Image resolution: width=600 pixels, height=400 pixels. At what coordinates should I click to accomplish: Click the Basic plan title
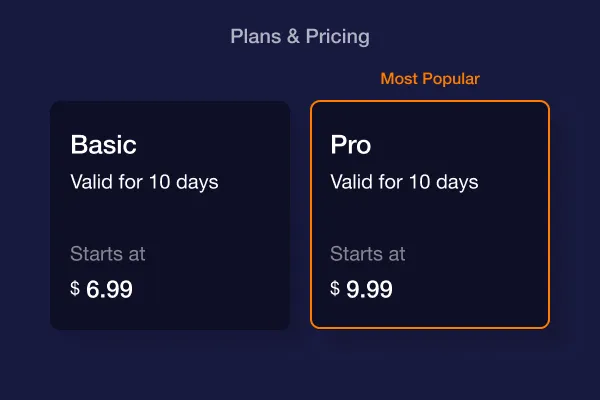point(103,145)
